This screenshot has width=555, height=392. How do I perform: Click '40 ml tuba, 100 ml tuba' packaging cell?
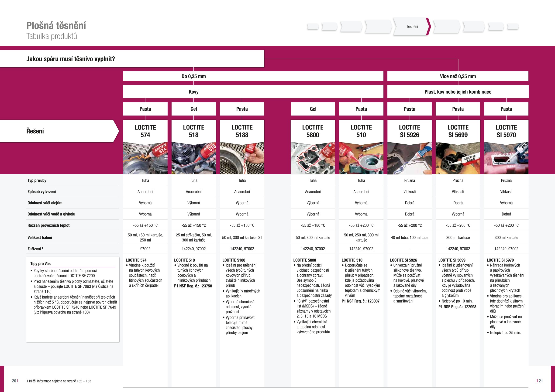[410, 237]
